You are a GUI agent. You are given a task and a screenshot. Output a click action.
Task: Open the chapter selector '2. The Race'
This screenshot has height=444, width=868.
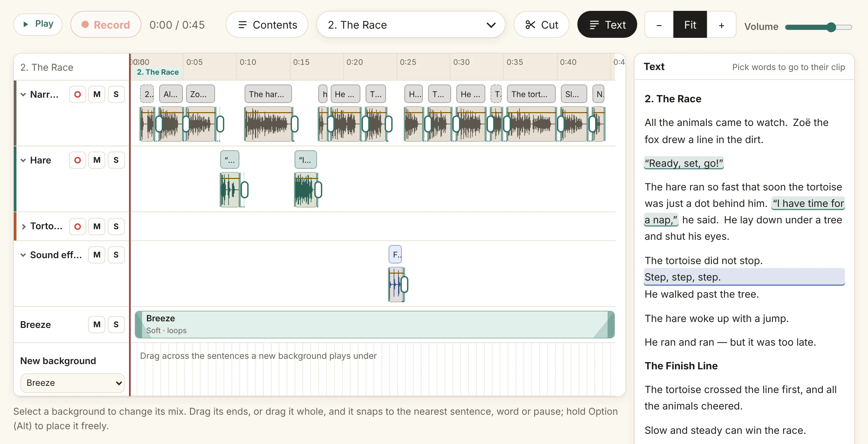click(x=411, y=25)
